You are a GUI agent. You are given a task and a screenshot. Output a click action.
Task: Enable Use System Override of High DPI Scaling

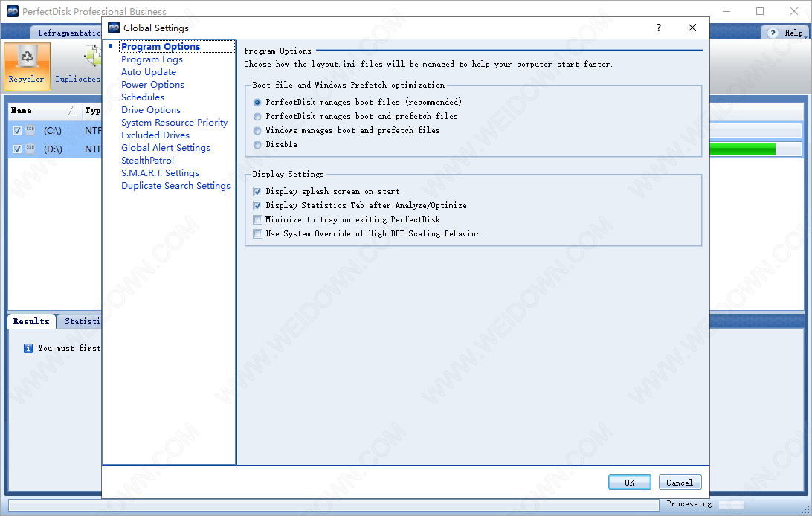257,234
